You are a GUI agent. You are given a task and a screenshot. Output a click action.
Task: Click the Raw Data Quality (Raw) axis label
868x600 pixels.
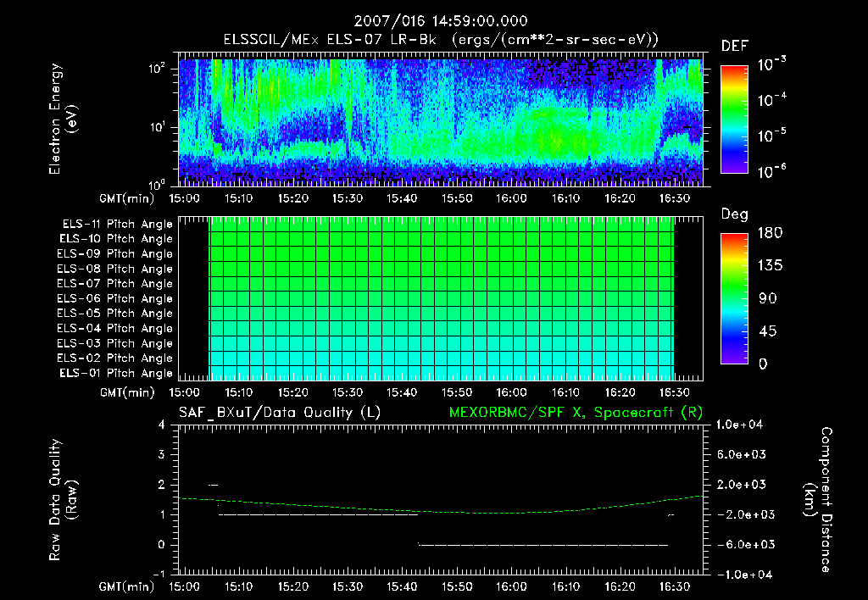pyautogui.click(x=63, y=500)
